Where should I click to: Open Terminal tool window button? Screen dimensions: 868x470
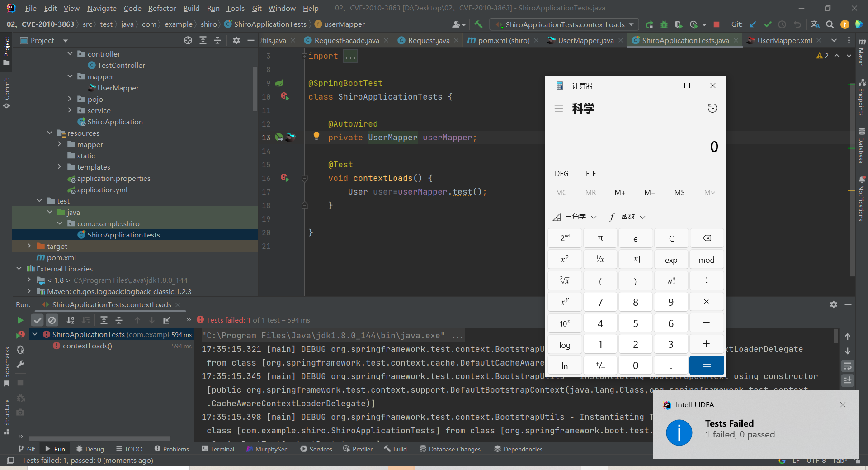[218, 449]
